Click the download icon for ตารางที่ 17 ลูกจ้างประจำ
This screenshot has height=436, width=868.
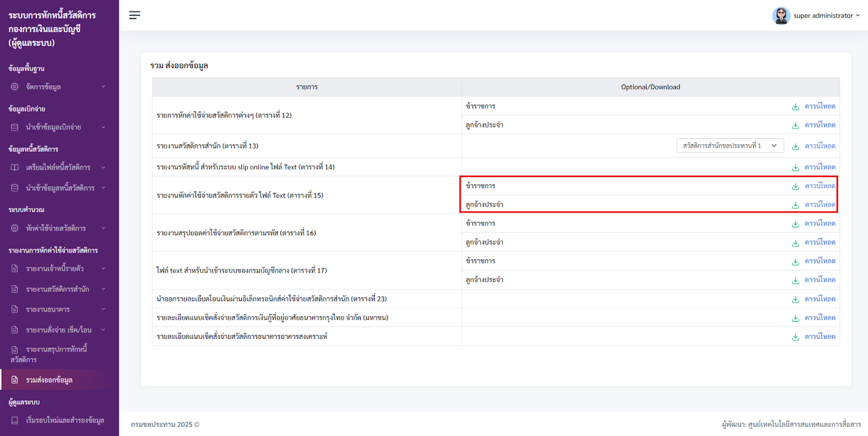795,280
